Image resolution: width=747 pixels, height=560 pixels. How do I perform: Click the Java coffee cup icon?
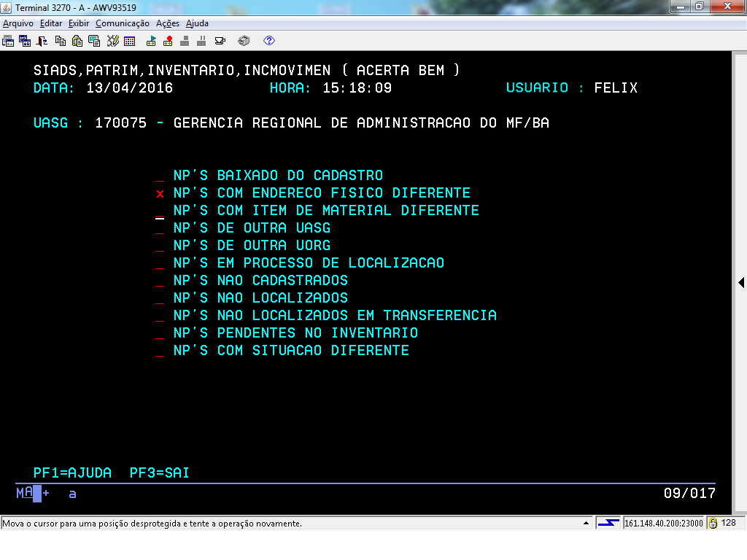pos(220,41)
